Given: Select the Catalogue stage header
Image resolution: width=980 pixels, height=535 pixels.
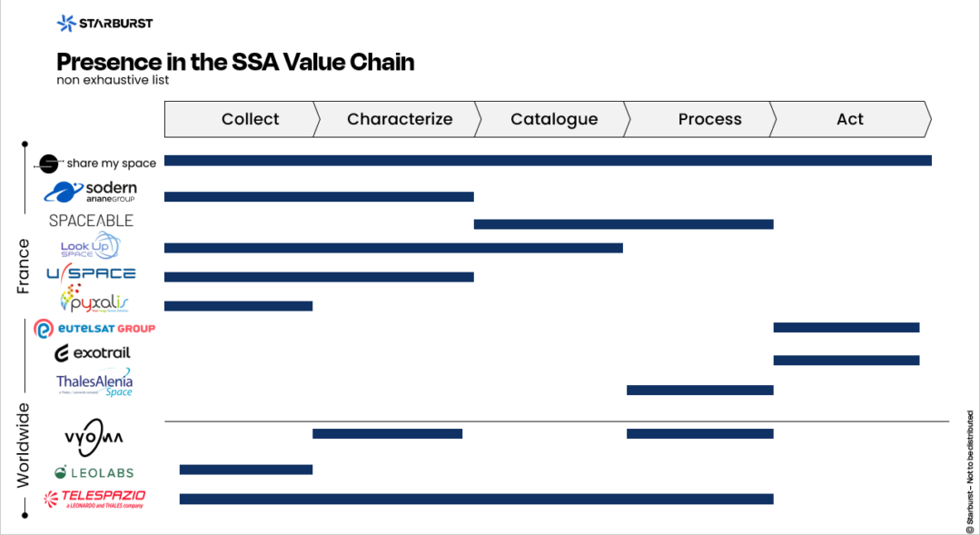Looking at the screenshot, I should pos(554,119).
